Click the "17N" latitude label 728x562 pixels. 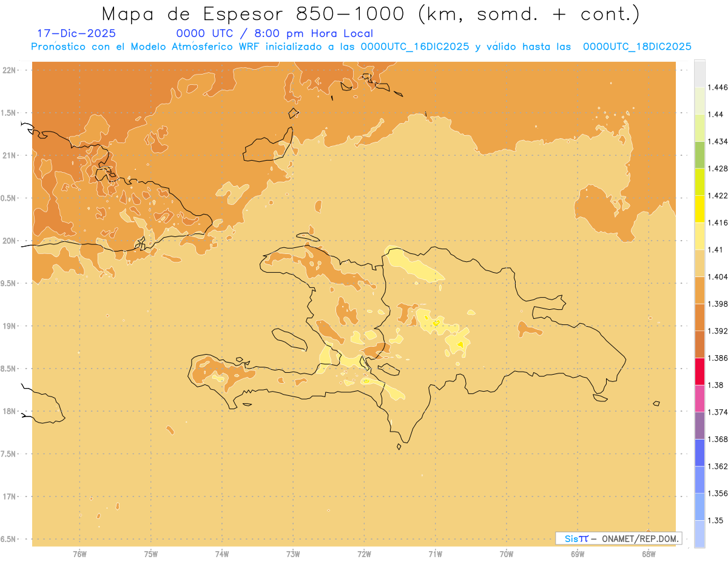click(x=9, y=497)
